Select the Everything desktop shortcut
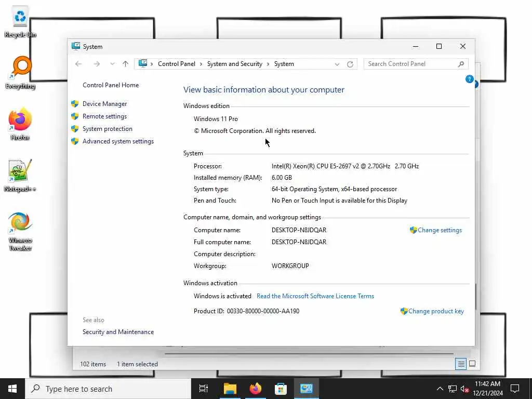 pyautogui.click(x=20, y=73)
